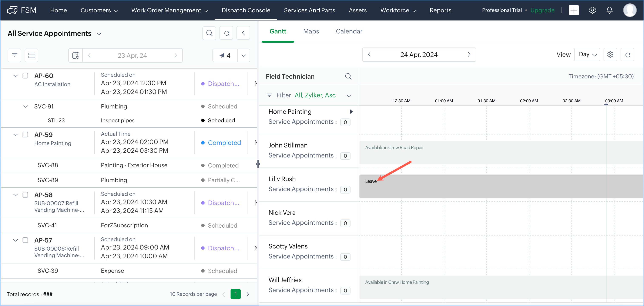Open the Services And Parts menu
This screenshot has height=306, width=644.
[309, 10]
